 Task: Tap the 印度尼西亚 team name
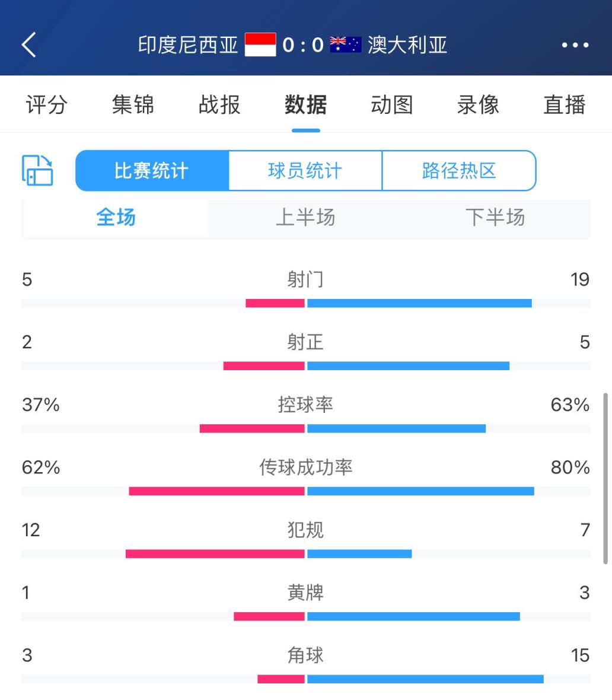[188, 45]
